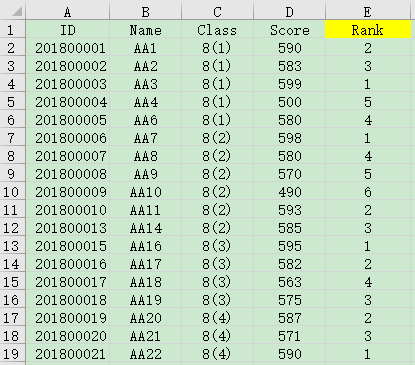Select score cell 599
Image resolution: width=415 pixels, height=365 pixels.
pyautogui.click(x=290, y=84)
